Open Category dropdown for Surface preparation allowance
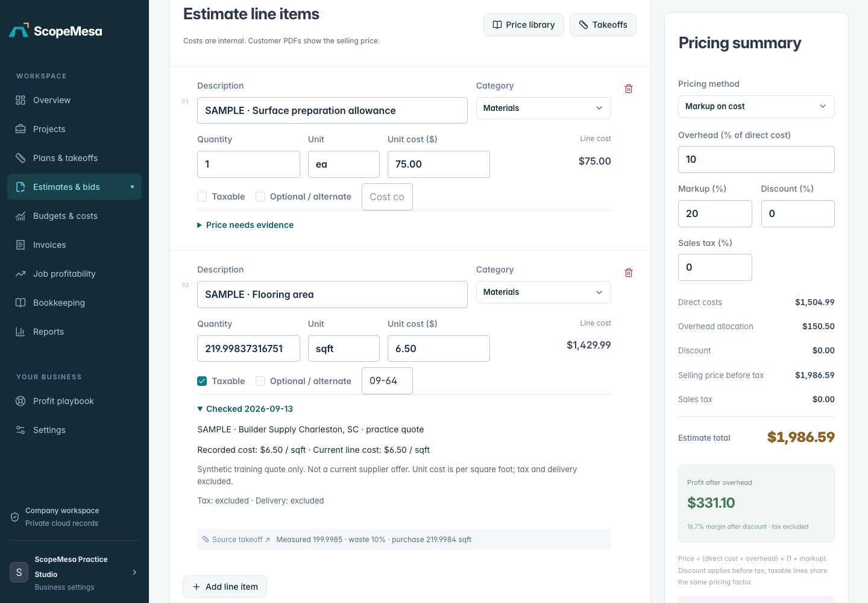Screen dimensions: 868x603 pos(544,108)
